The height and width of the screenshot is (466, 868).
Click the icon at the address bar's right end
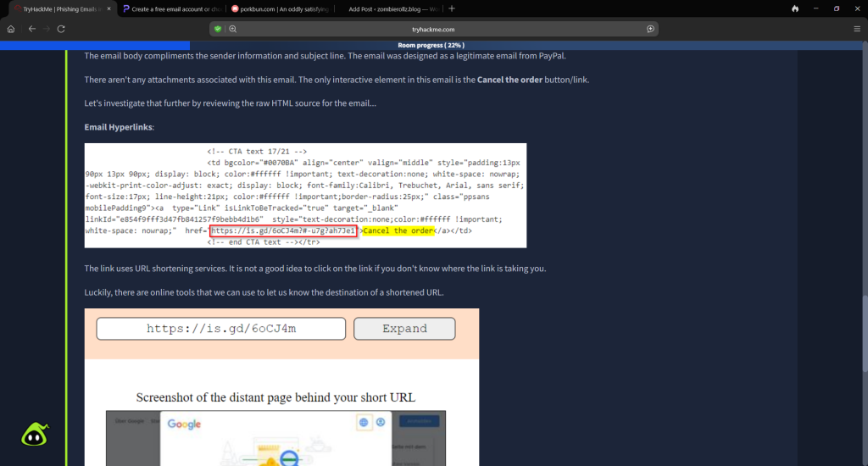point(650,28)
